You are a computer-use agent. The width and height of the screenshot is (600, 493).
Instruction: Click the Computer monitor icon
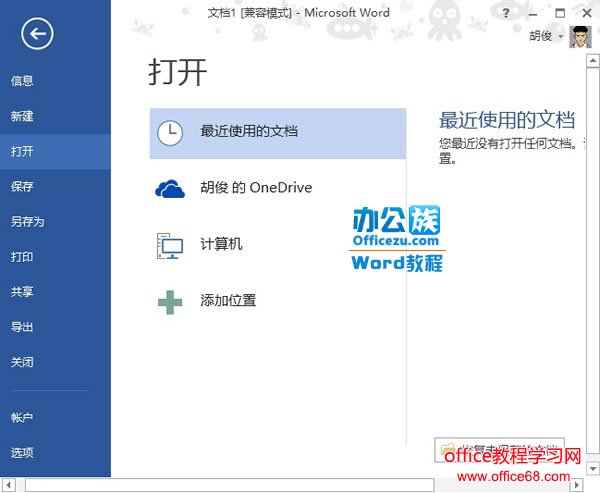[x=170, y=246]
